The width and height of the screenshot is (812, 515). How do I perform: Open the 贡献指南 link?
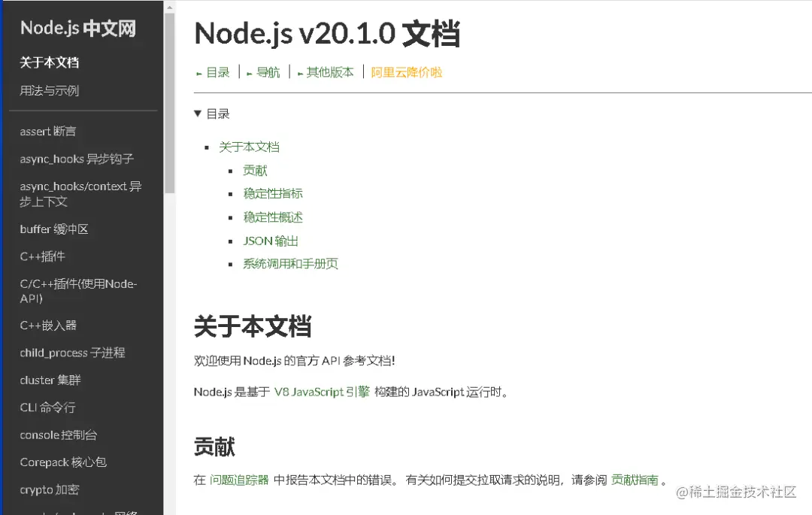(635, 480)
